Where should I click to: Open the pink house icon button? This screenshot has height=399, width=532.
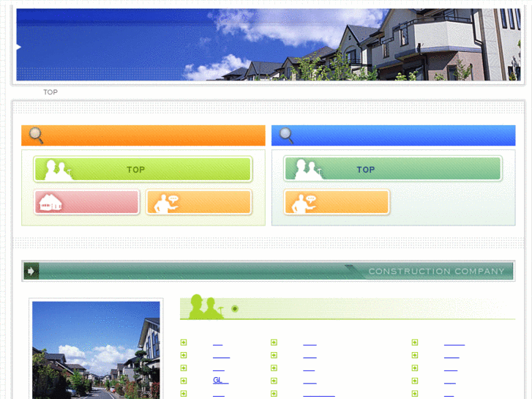click(x=86, y=202)
